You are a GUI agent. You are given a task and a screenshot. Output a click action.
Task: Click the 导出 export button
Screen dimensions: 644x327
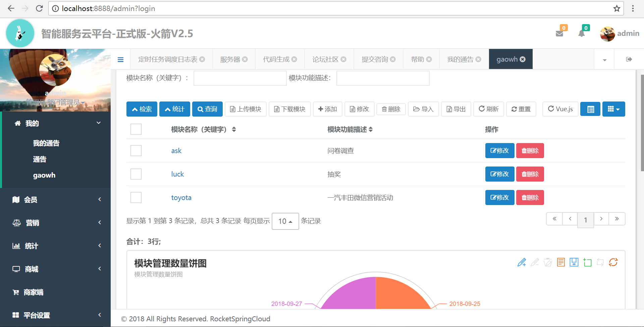click(x=456, y=109)
